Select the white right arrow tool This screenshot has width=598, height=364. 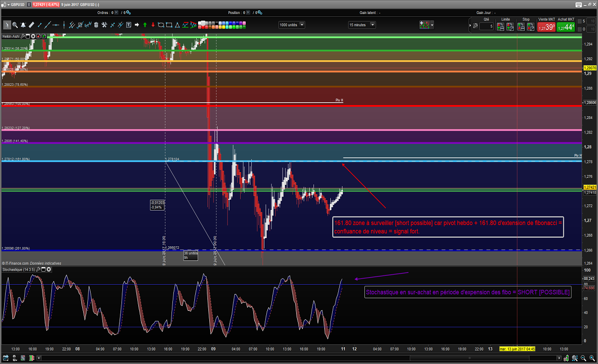[x=137, y=25]
